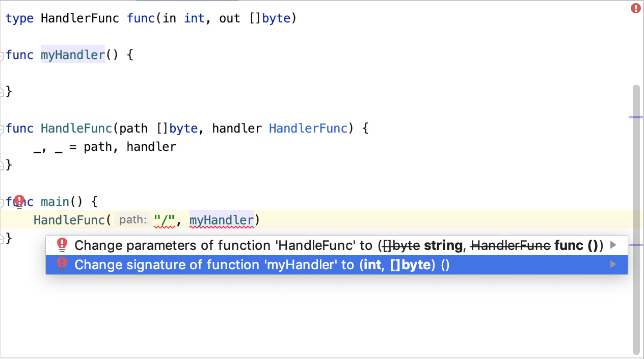Click the '_, _ = path, handler' line
The width and height of the screenshot is (644, 359).
pyautogui.click(x=104, y=147)
